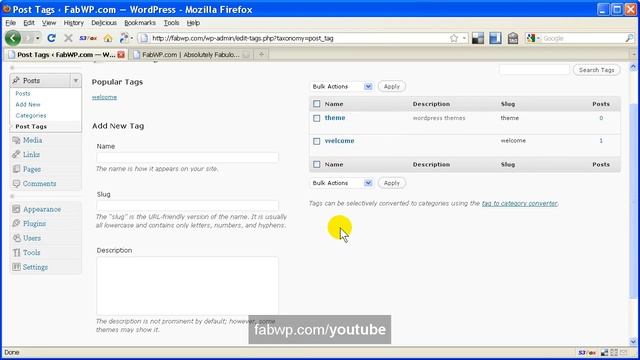Check the box for theme tag
Viewport: 640px width, 360px height.
click(x=317, y=118)
